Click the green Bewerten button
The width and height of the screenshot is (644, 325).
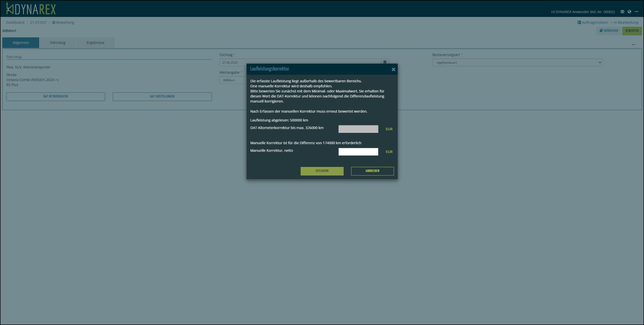pos(632,31)
